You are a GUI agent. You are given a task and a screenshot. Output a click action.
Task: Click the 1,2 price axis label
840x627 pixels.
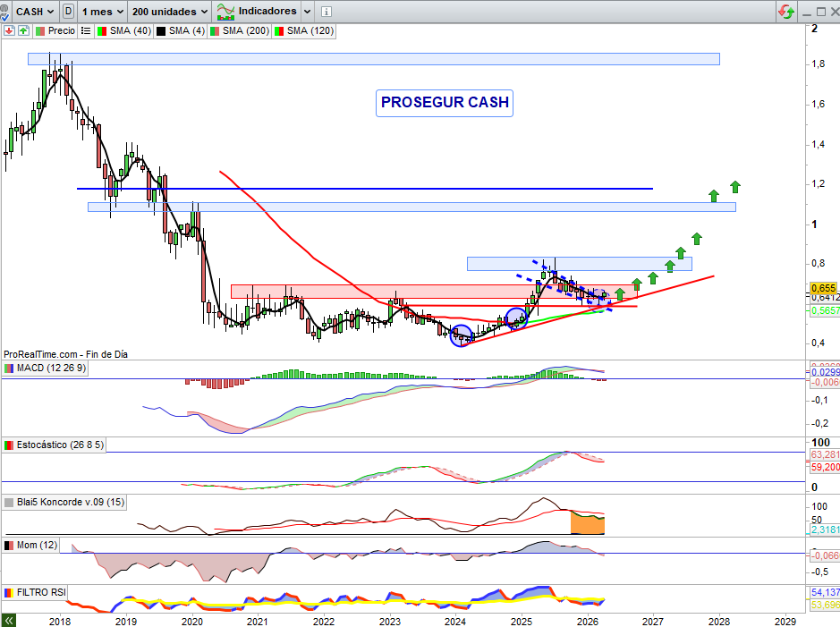[818, 184]
